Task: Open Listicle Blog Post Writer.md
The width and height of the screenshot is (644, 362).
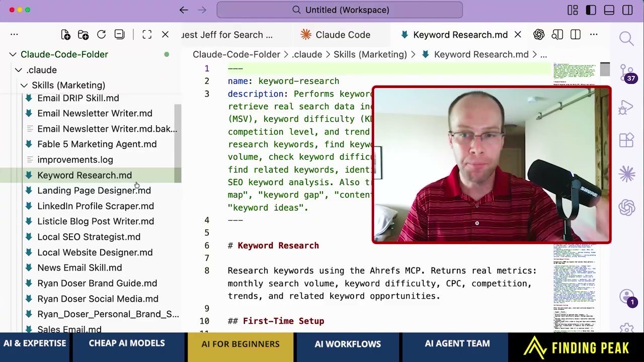Action: pyautogui.click(x=96, y=221)
